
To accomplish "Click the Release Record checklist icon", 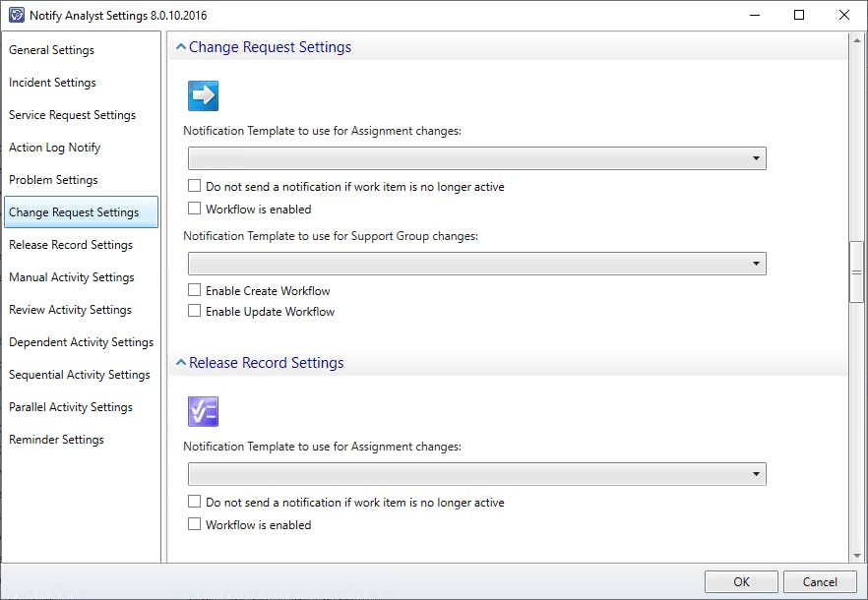I will coord(203,411).
